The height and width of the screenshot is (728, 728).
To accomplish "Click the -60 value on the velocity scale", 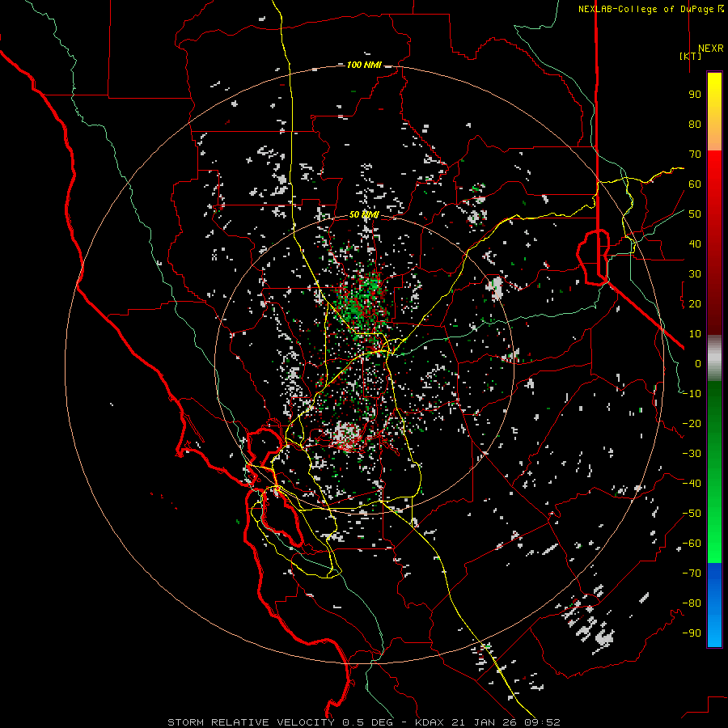I will [692, 544].
